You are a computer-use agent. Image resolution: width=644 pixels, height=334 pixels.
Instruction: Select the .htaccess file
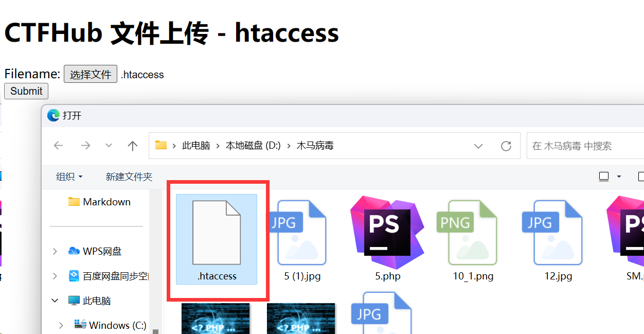217,239
